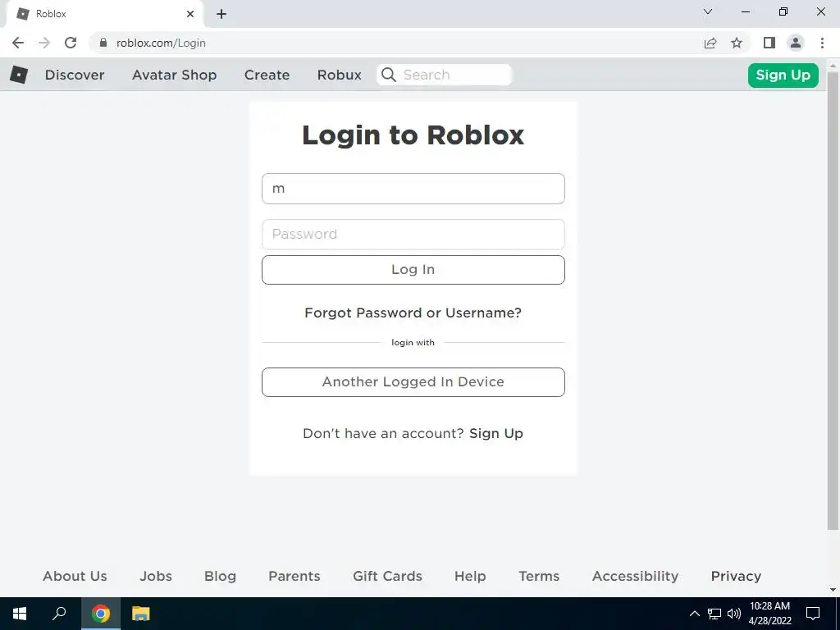Go back with the browser back arrow
Screen dimensions: 840x630
[x=18, y=43]
